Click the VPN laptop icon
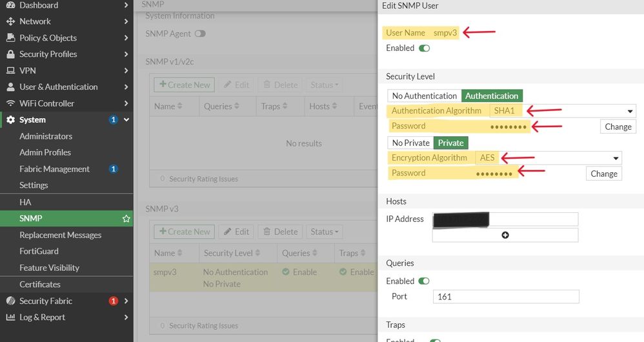 point(11,70)
